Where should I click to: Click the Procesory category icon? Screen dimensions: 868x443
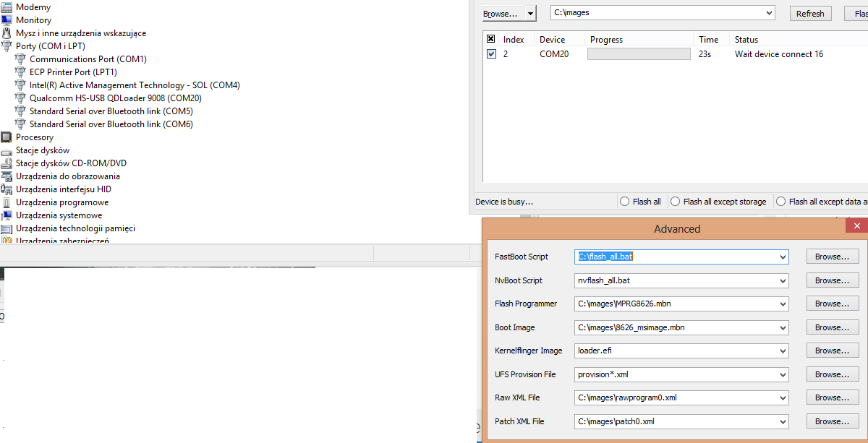click(x=7, y=137)
